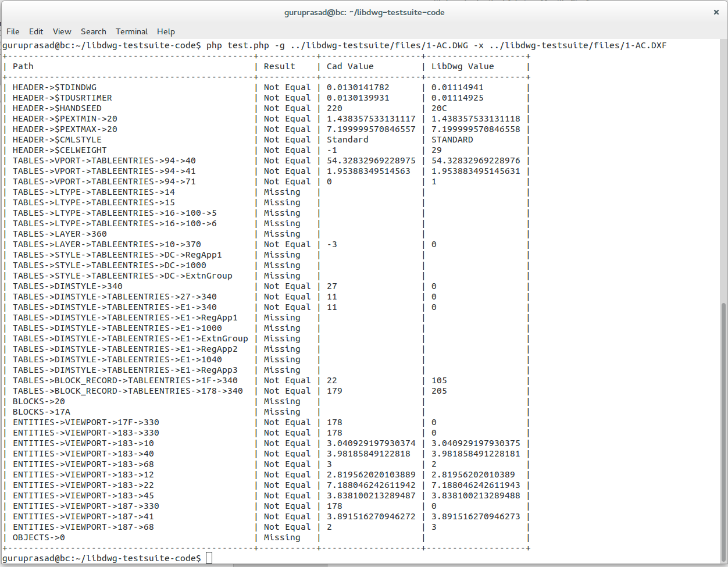Close the terminal window
The height and width of the screenshot is (567, 728).
[x=716, y=12]
